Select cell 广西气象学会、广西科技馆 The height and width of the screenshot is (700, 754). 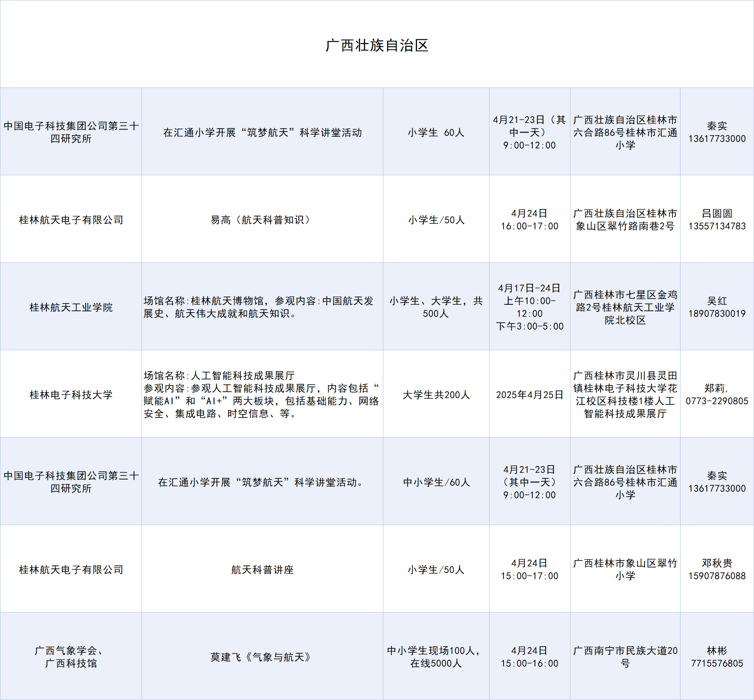[71, 656]
